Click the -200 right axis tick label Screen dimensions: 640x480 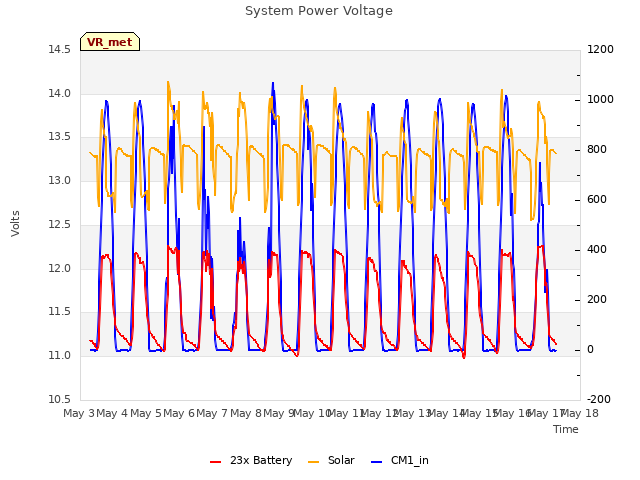[x=599, y=399]
